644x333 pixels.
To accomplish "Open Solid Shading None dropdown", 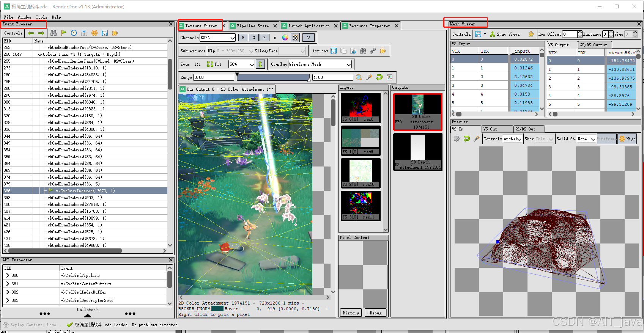I will tap(586, 139).
